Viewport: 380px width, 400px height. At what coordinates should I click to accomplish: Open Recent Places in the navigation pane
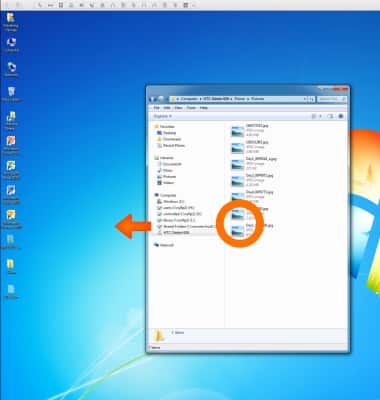coord(171,146)
